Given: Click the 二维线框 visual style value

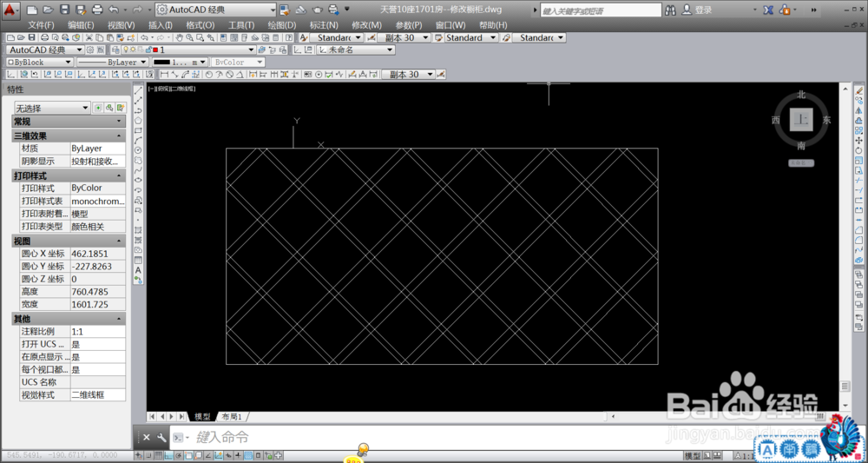Looking at the screenshot, I should coord(98,395).
